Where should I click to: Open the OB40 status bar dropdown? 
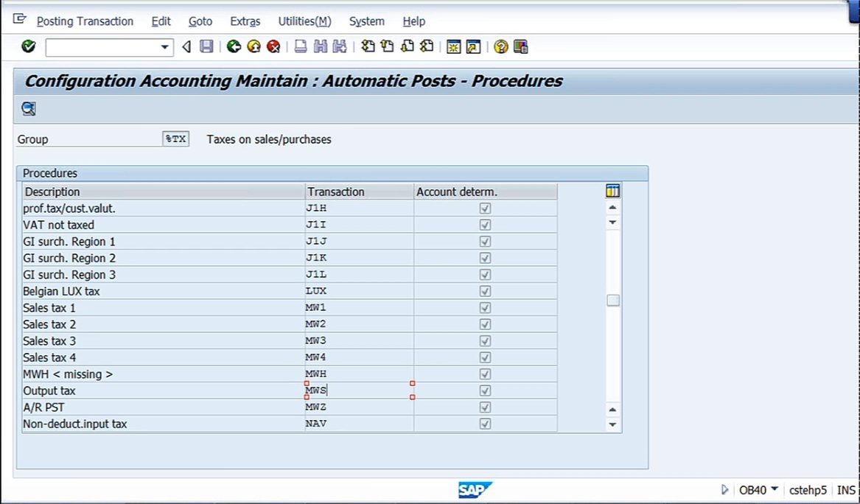[775, 489]
